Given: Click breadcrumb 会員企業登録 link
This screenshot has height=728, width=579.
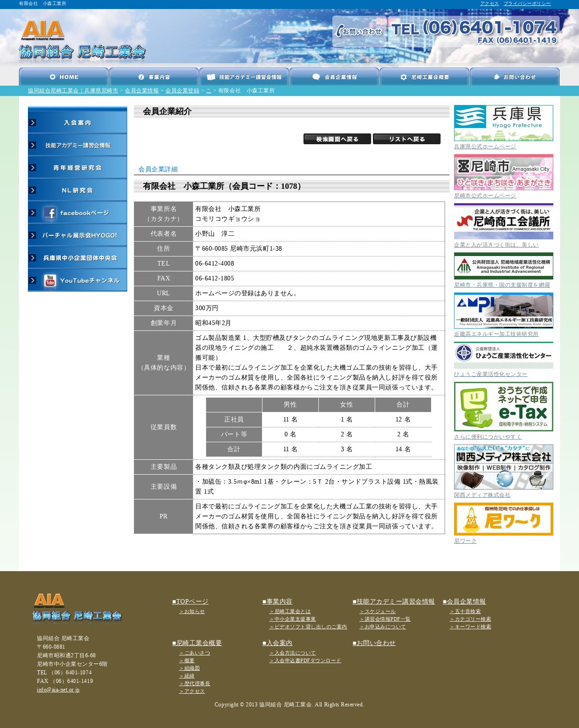Looking at the screenshot, I should point(182,91).
